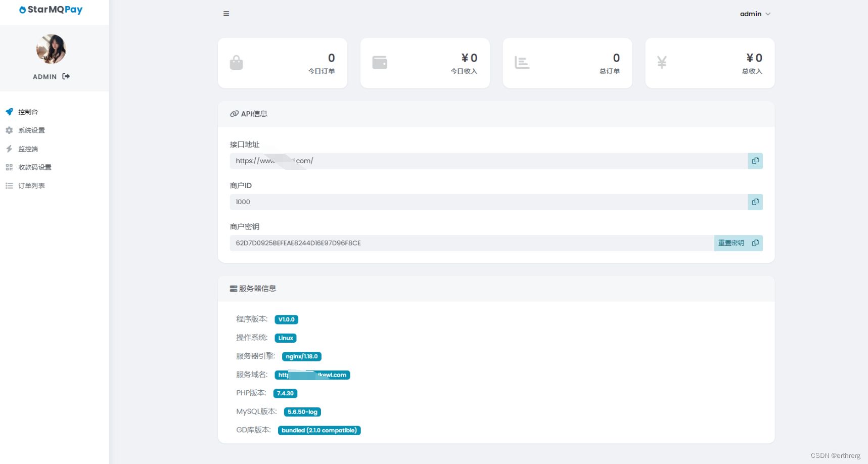Click the chart icon on 总订单 card
Viewport: 868px width, 464px height.
click(522, 62)
